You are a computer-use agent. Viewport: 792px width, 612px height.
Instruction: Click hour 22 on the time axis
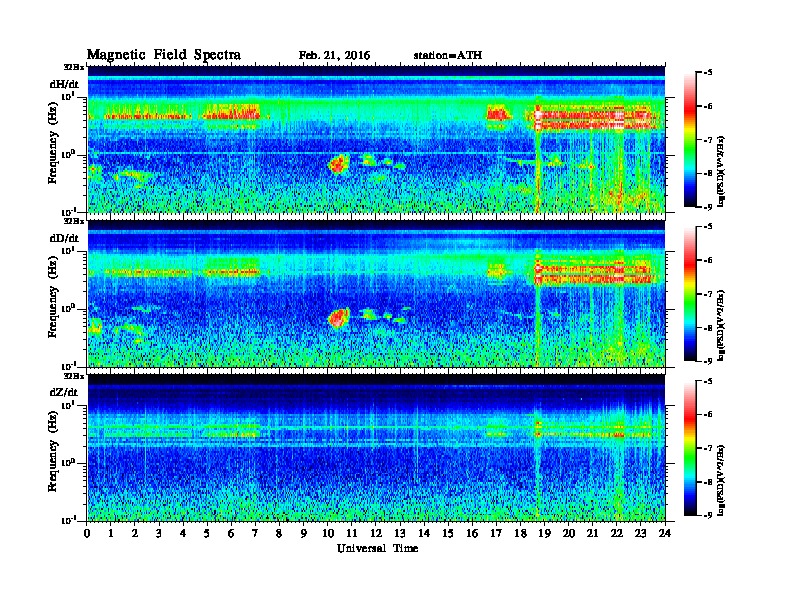click(x=617, y=534)
